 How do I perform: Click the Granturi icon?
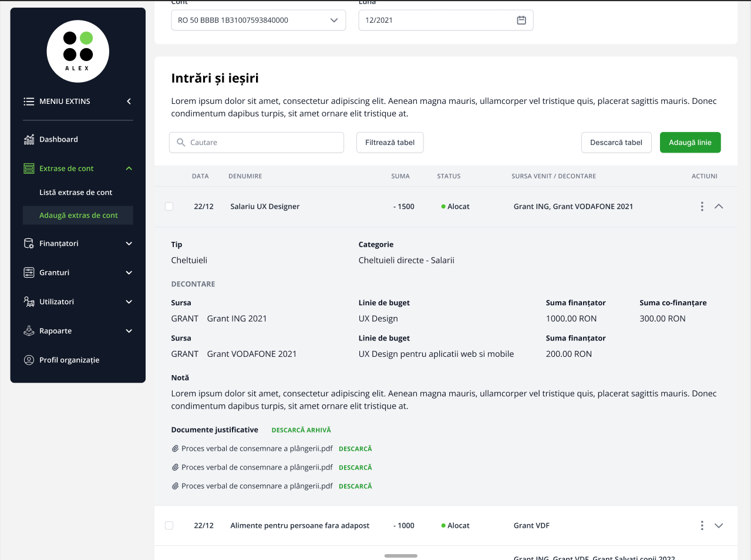pyautogui.click(x=29, y=272)
